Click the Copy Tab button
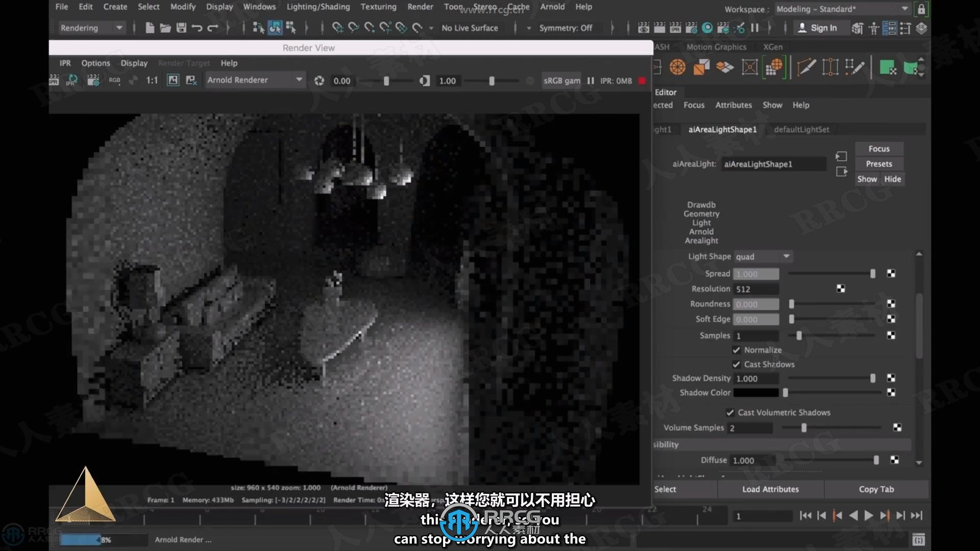Viewport: 980px width, 551px height. (876, 489)
